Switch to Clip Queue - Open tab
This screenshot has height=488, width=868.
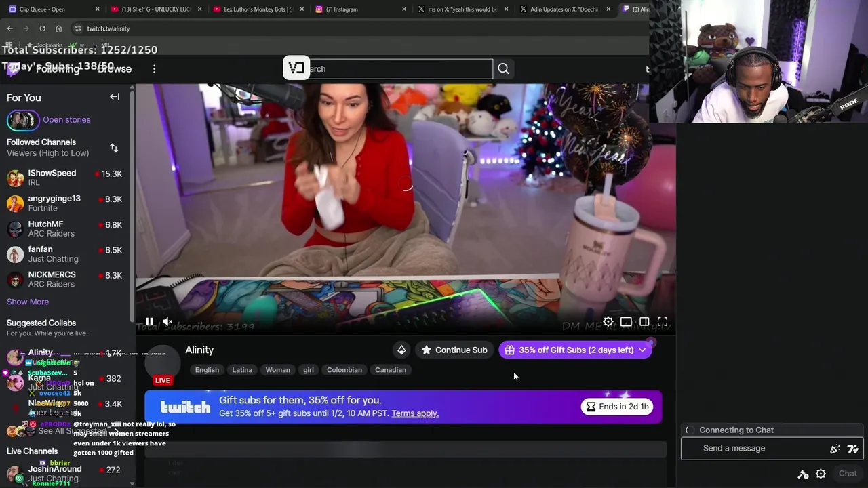[x=53, y=9]
